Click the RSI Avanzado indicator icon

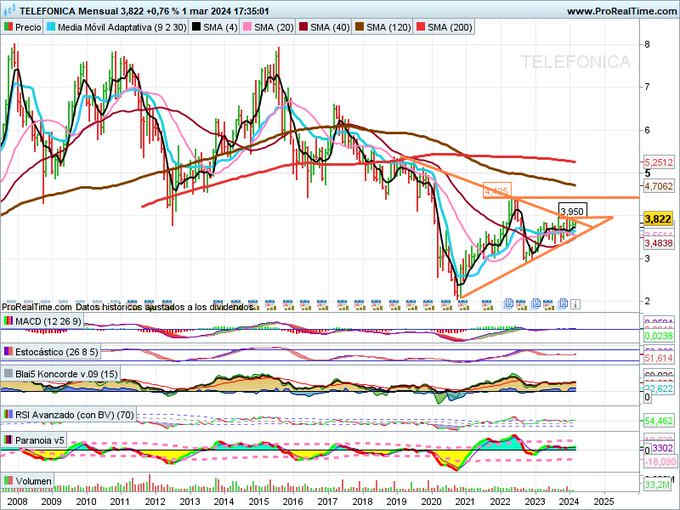(8, 415)
